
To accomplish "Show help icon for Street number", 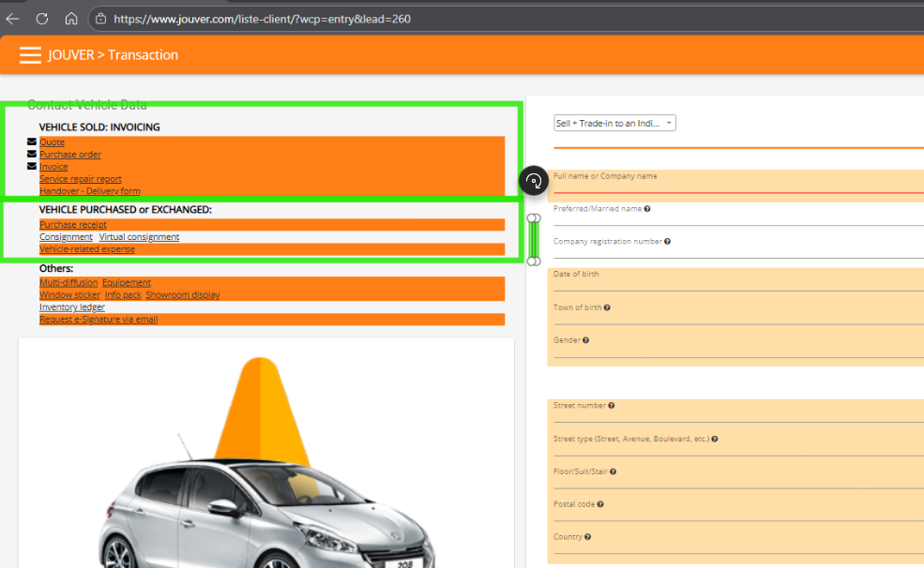I will coord(611,406).
